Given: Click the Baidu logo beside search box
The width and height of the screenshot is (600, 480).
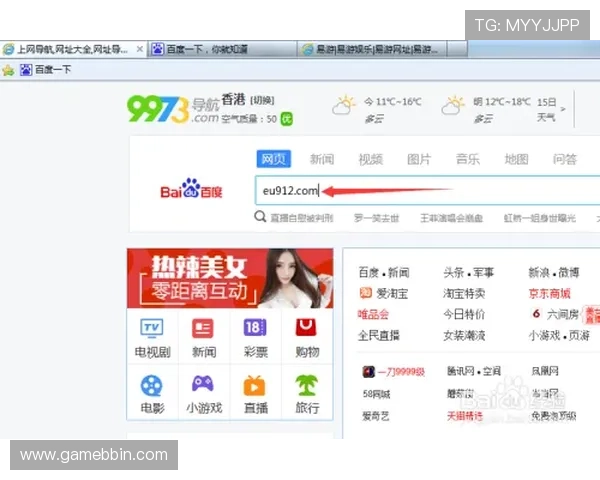Looking at the screenshot, I should [x=191, y=188].
